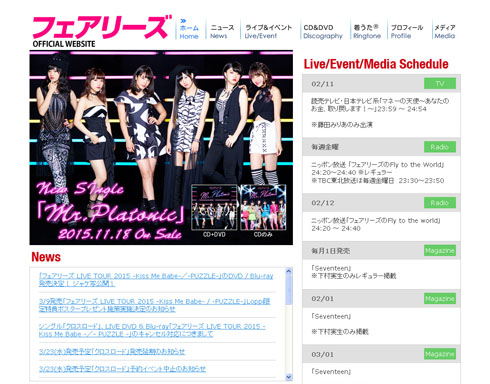Click the 毎月1日発売 schedule heading

tap(331, 251)
